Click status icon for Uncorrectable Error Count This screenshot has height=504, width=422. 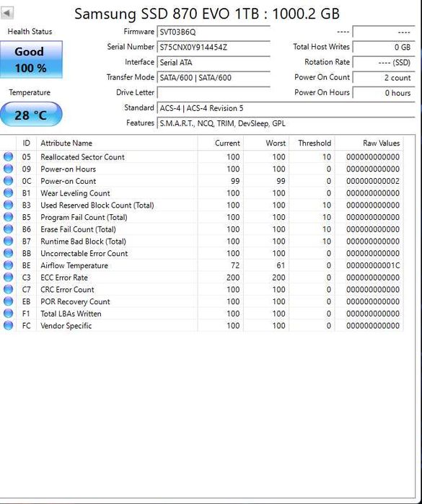[x=8, y=253]
